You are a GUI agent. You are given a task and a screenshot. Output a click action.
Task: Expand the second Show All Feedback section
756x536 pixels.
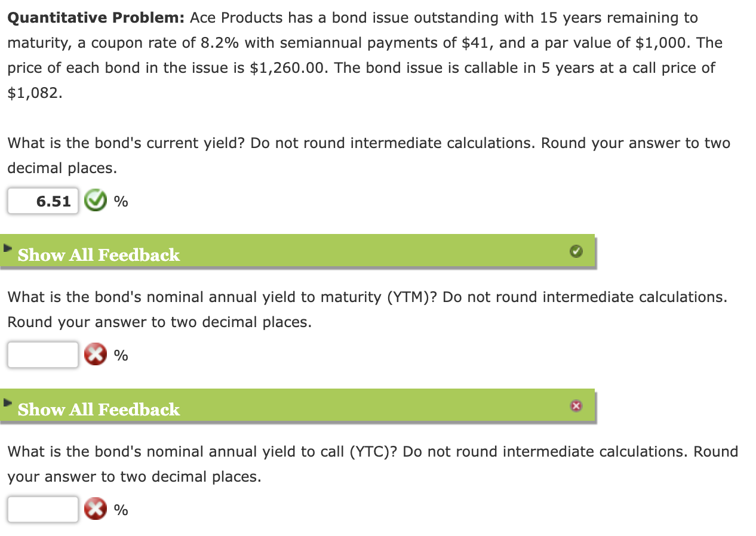click(99, 410)
